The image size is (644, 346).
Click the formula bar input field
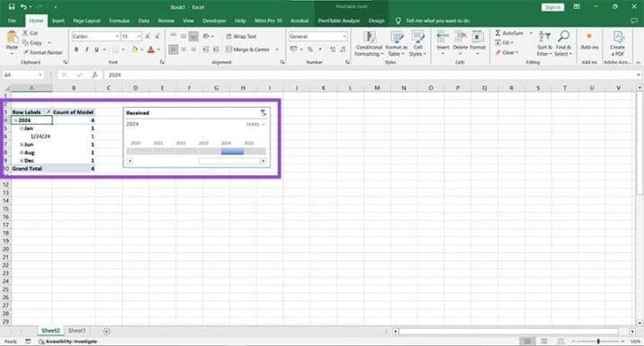(370, 75)
